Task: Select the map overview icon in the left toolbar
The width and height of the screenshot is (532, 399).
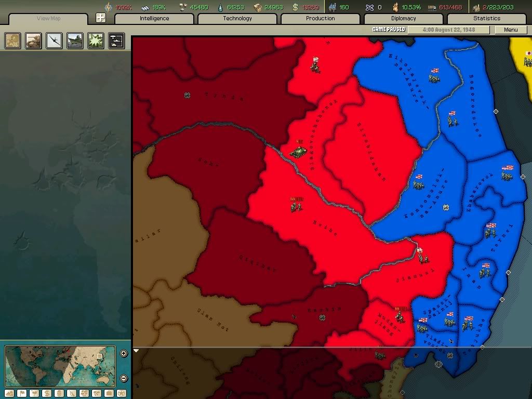Action: (x=12, y=41)
